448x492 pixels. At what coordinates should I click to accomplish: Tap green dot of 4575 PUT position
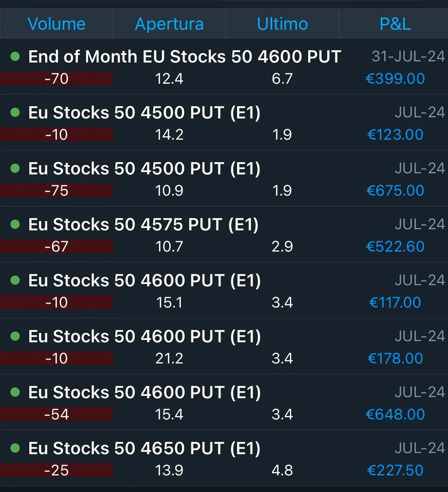coord(15,225)
